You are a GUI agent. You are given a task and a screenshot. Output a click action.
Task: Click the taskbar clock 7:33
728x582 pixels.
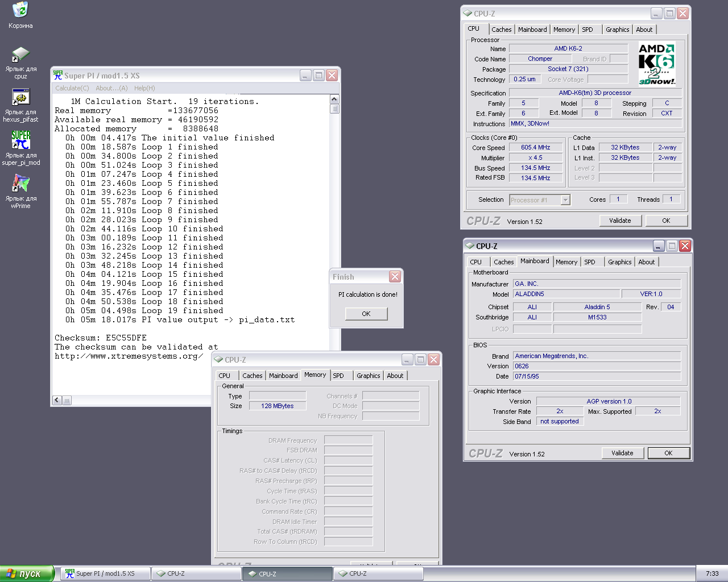[x=712, y=573]
